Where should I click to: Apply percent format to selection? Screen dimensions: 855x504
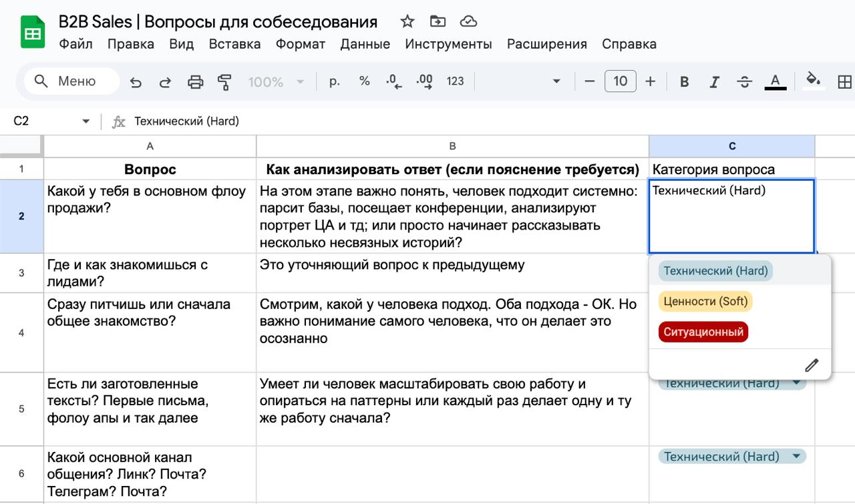point(363,81)
